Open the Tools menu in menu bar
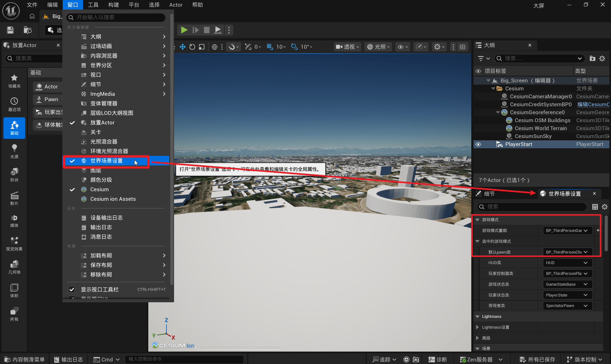This screenshot has height=364, width=611. click(93, 5)
